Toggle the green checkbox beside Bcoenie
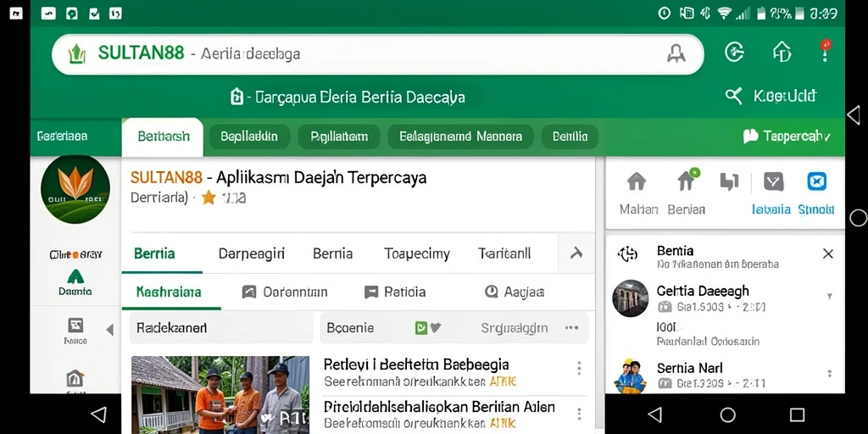 tap(421, 328)
